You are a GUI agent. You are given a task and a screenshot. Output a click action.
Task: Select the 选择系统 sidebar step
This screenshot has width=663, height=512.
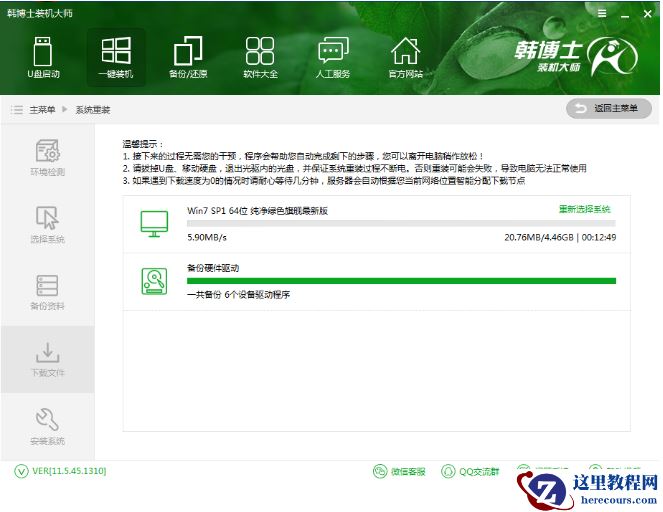(47, 225)
